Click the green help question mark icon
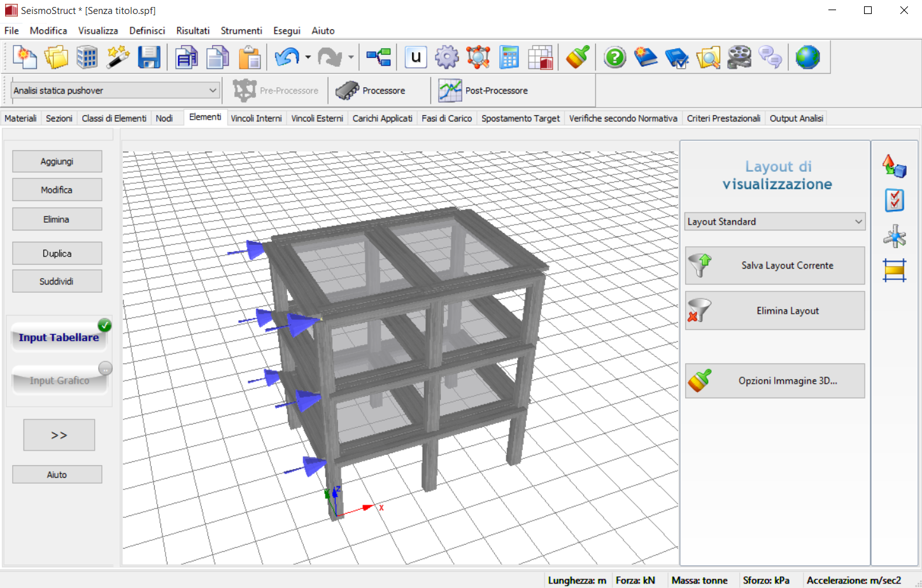922x588 pixels. coord(614,57)
